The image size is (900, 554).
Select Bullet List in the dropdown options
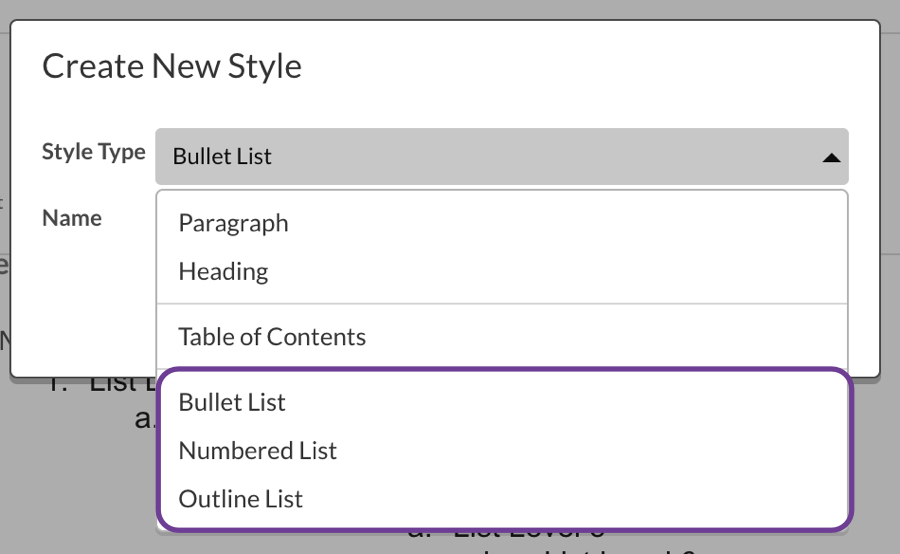pyautogui.click(x=232, y=402)
